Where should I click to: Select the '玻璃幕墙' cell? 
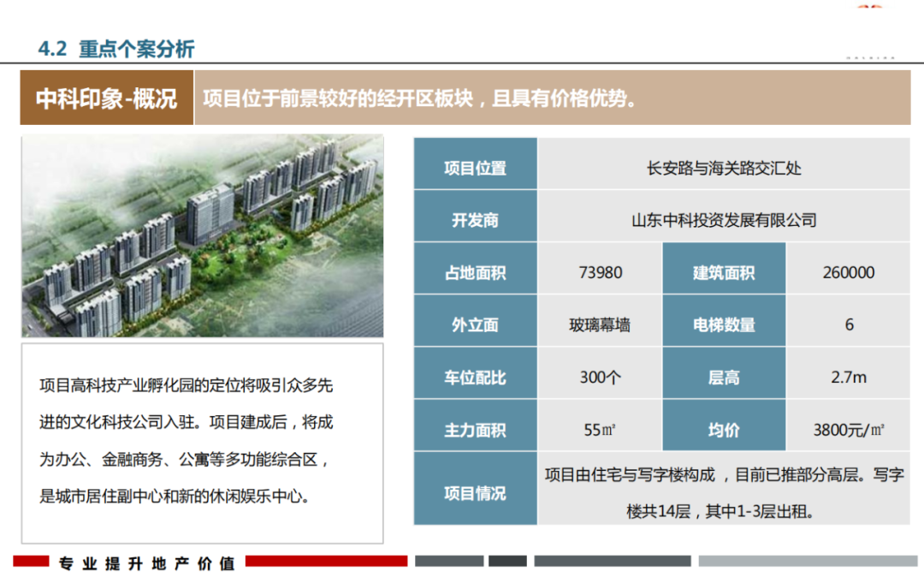point(600,321)
